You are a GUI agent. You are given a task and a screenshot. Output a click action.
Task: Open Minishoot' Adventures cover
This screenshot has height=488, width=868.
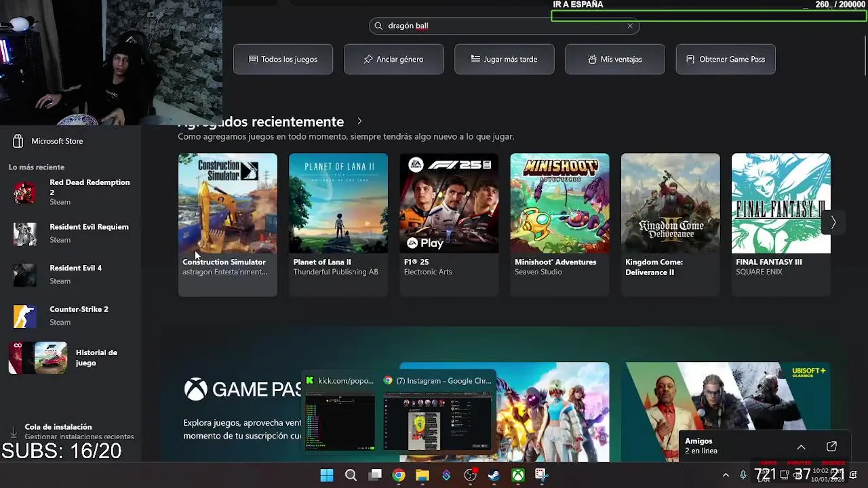[559, 203]
